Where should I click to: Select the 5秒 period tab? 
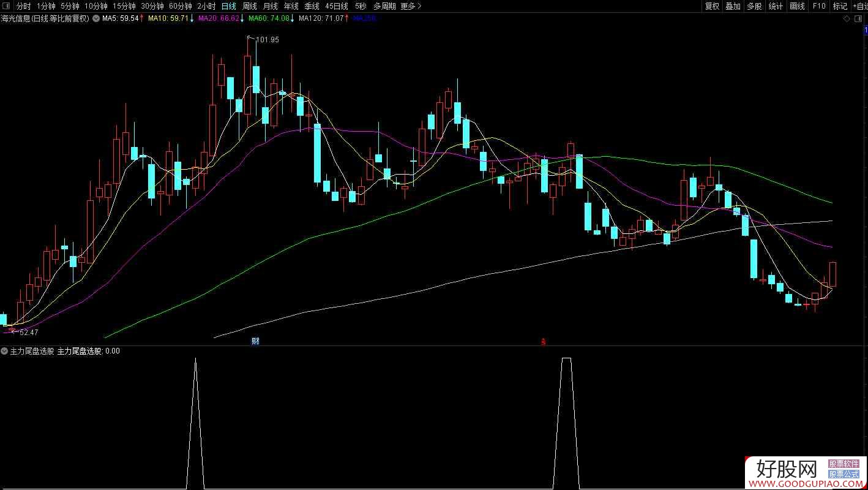click(x=361, y=6)
